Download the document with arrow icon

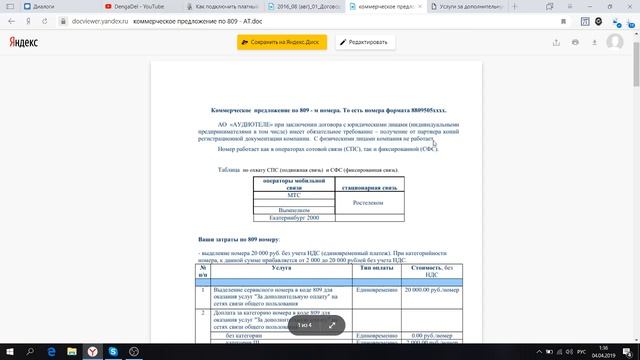click(594, 42)
